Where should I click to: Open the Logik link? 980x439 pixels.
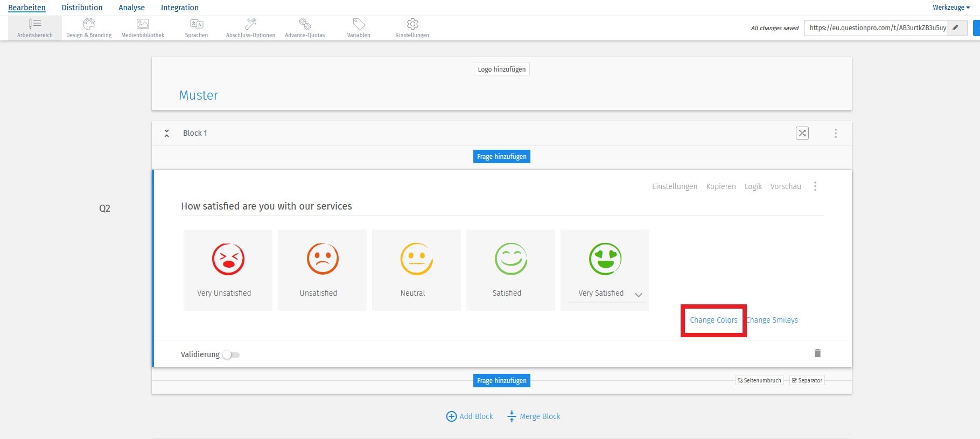(753, 186)
